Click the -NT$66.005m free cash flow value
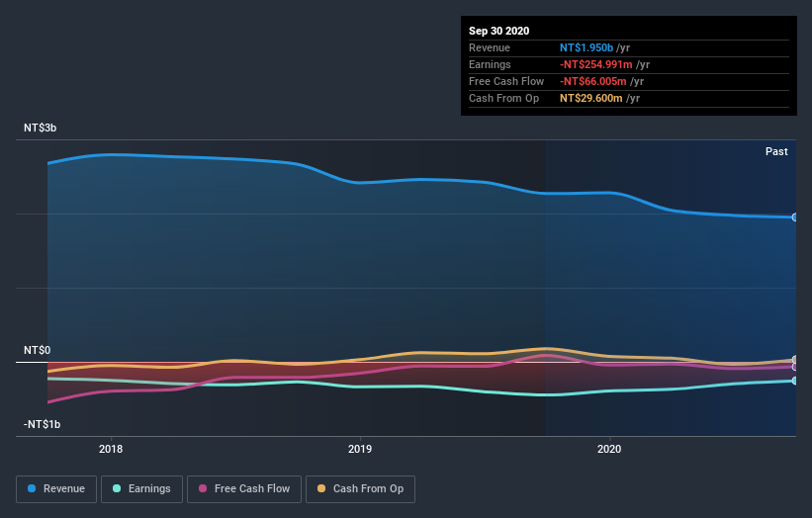812x518 pixels. coord(593,81)
